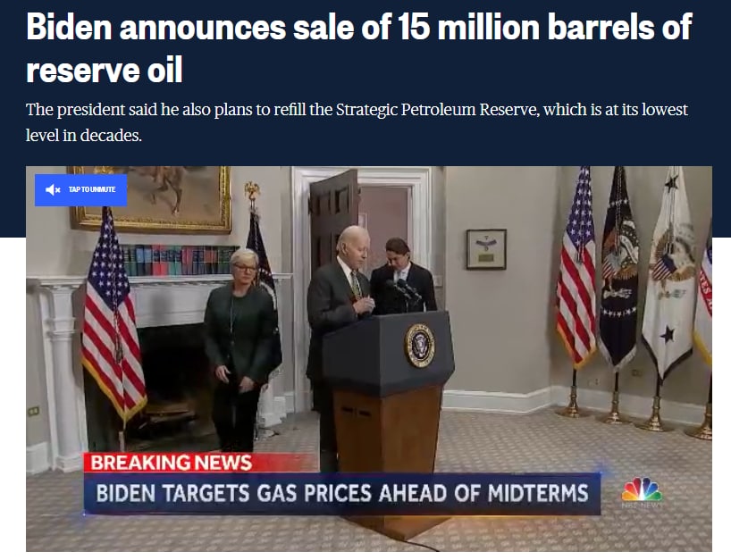This screenshot has height=560, width=731.
Task: Click the video player to play or pause
Action: point(369,359)
